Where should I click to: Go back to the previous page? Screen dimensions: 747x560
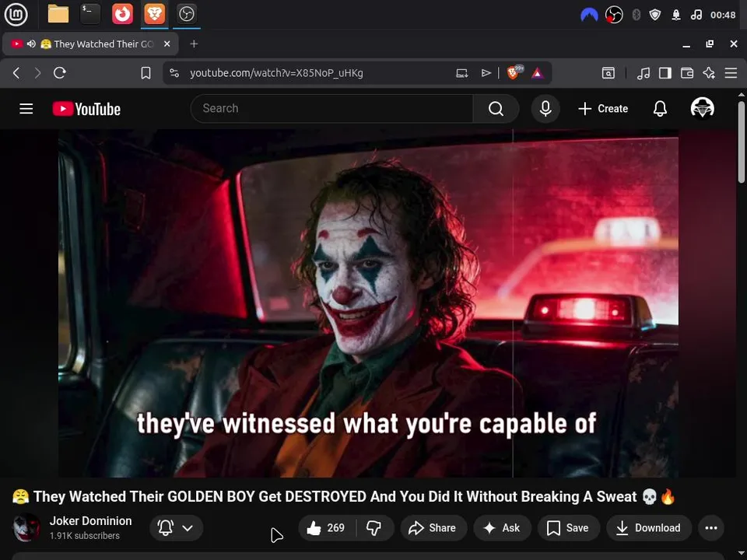pyautogui.click(x=16, y=73)
